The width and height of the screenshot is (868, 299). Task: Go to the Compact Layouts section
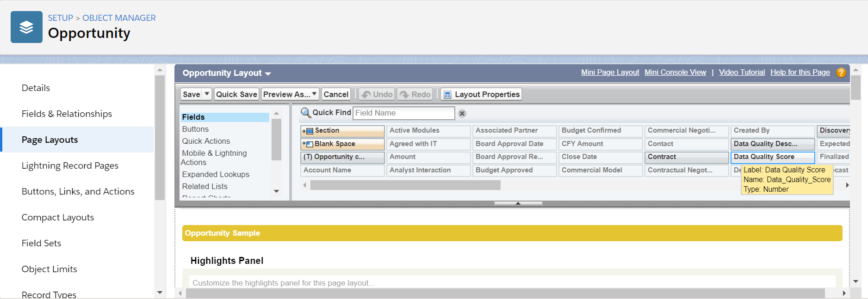point(57,217)
